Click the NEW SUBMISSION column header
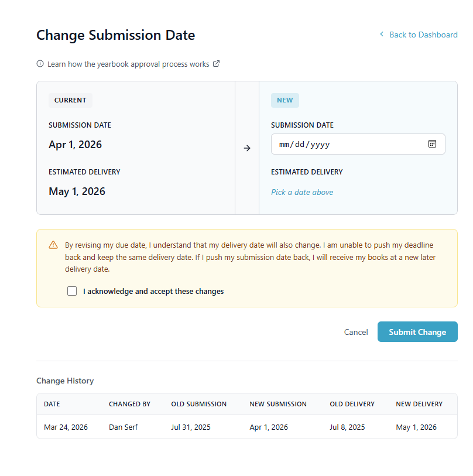The height and width of the screenshot is (476, 473). tap(278, 404)
